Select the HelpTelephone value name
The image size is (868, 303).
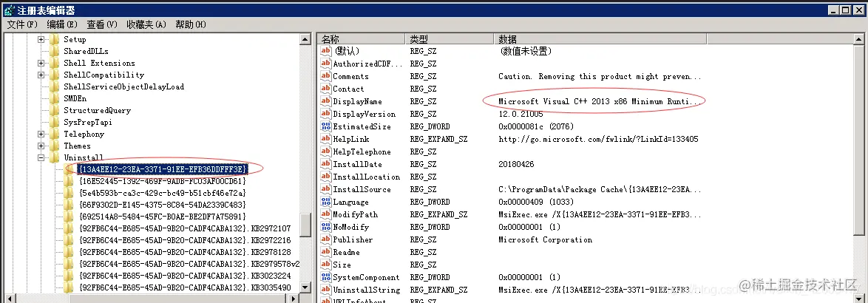pos(362,151)
